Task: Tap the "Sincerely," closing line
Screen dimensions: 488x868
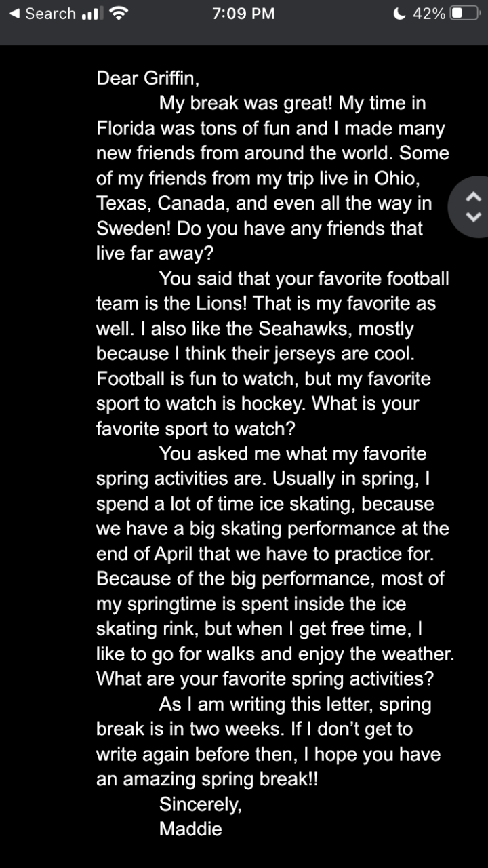Action: coord(200,804)
